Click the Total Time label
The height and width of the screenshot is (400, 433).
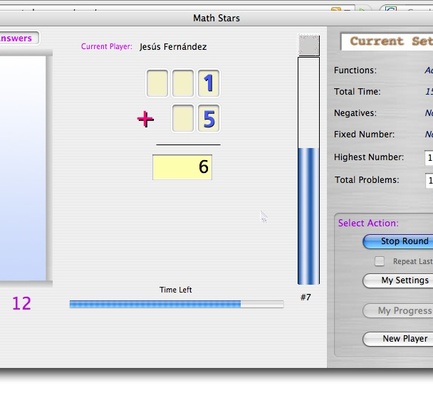click(357, 92)
